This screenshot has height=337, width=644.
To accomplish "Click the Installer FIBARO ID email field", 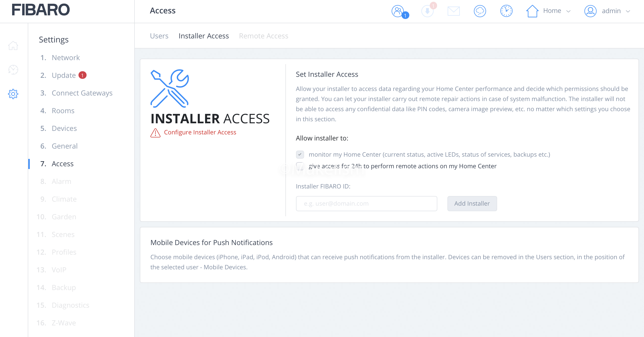I will [x=366, y=204].
